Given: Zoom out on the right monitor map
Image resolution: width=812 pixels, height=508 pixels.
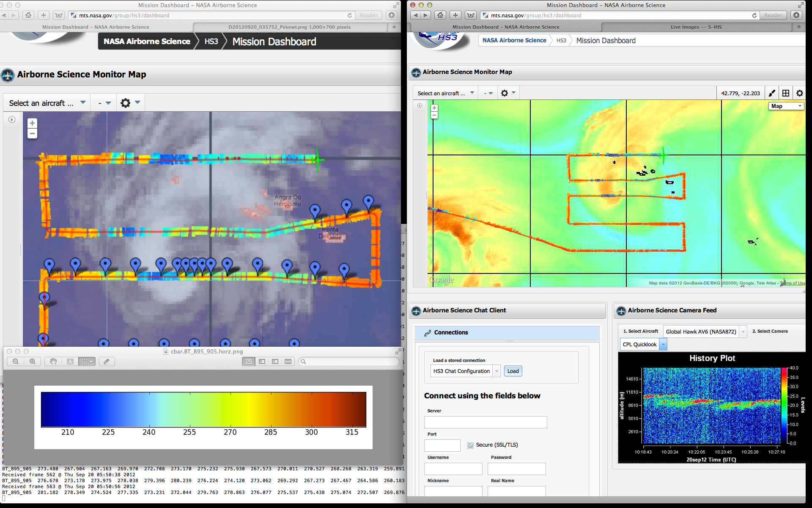Looking at the screenshot, I should click(x=434, y=115).
